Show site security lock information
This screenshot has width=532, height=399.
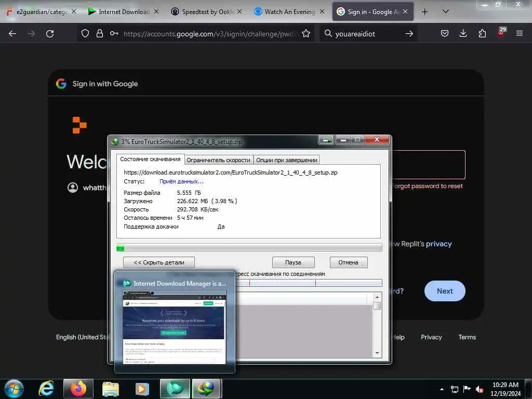click(99, 33)
